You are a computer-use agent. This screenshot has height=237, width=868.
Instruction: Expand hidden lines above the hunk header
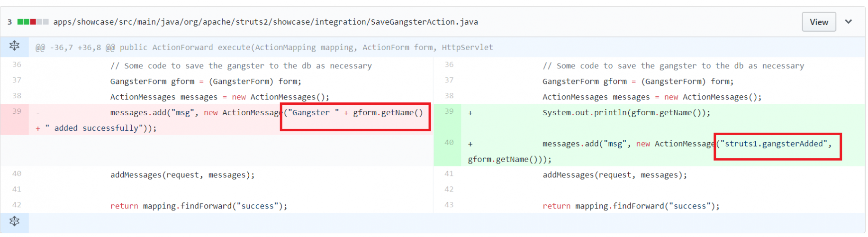tap(14, 46)
